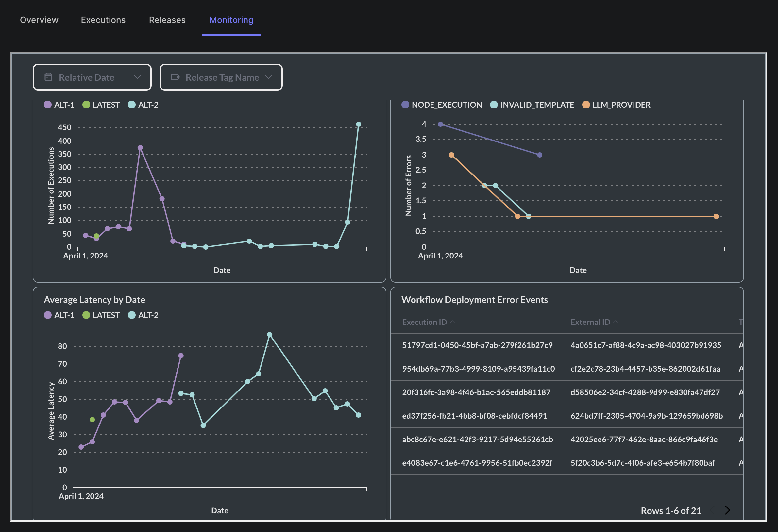Screen dimensions: 778x532
Task: Switch to the Releases tab
Action: point(167,20)
